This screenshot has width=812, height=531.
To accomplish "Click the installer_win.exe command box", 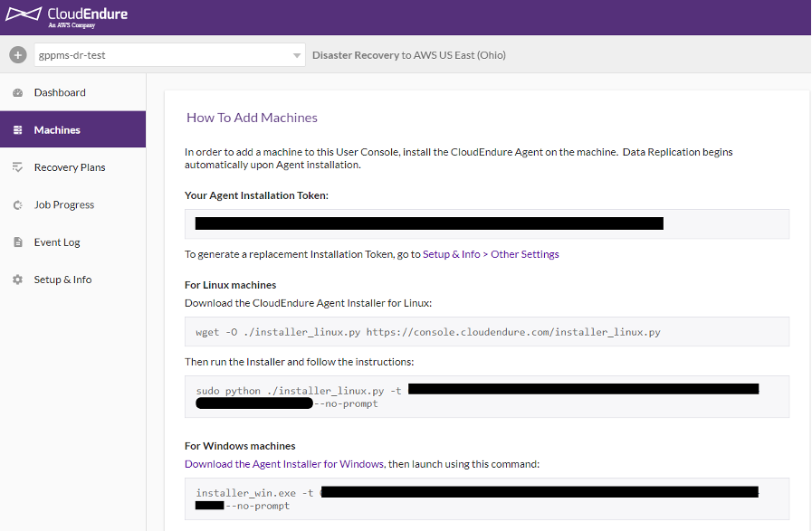I will coord(487,499).
